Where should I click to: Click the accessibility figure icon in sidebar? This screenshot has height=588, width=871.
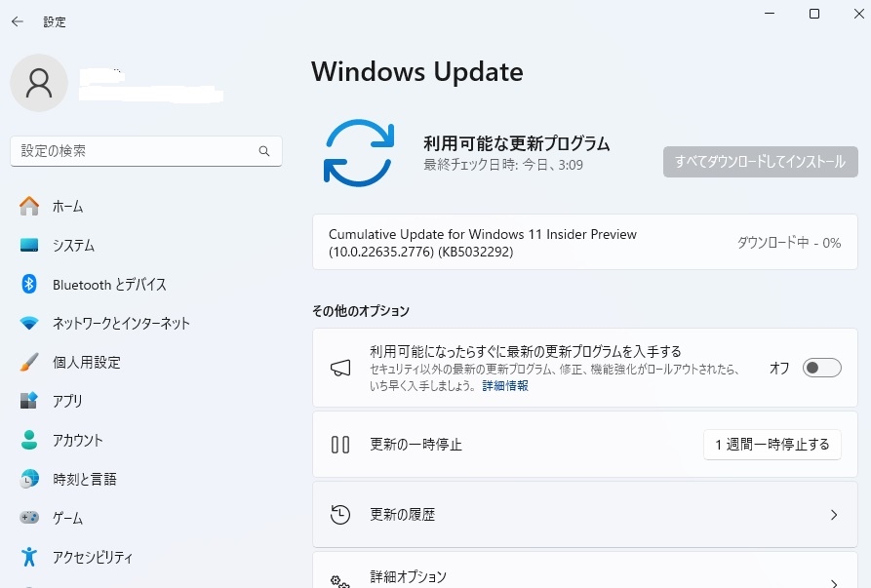pos(29,557)
